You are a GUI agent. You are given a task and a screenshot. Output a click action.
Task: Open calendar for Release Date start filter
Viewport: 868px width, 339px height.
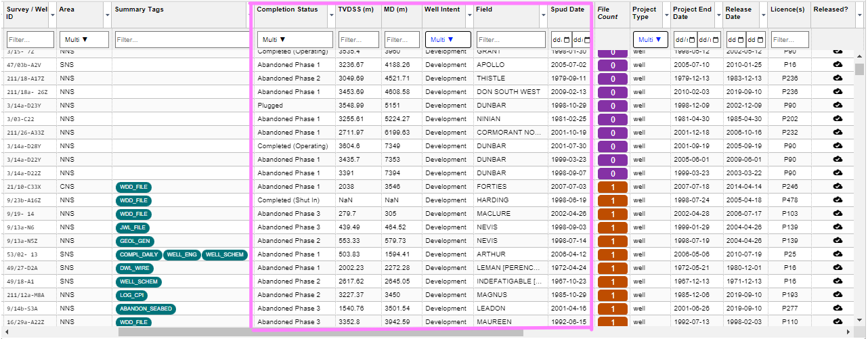click(x=741, y=40)
